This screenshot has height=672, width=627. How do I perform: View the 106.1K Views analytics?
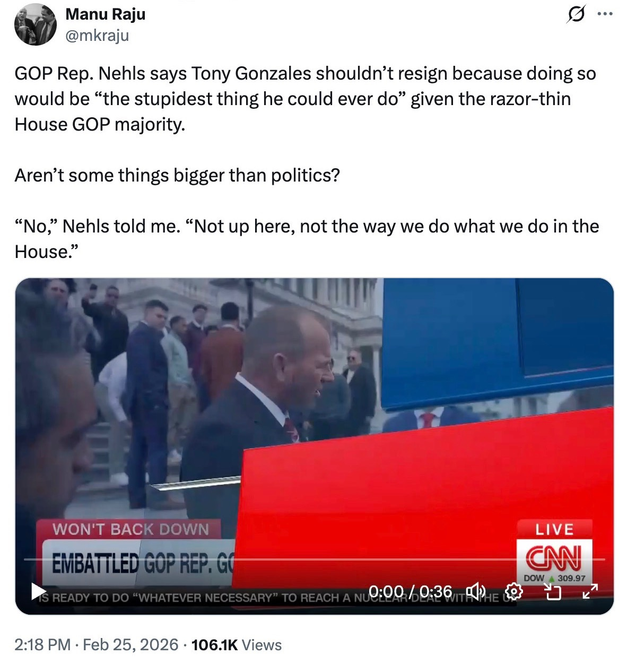tap(236, 644)
